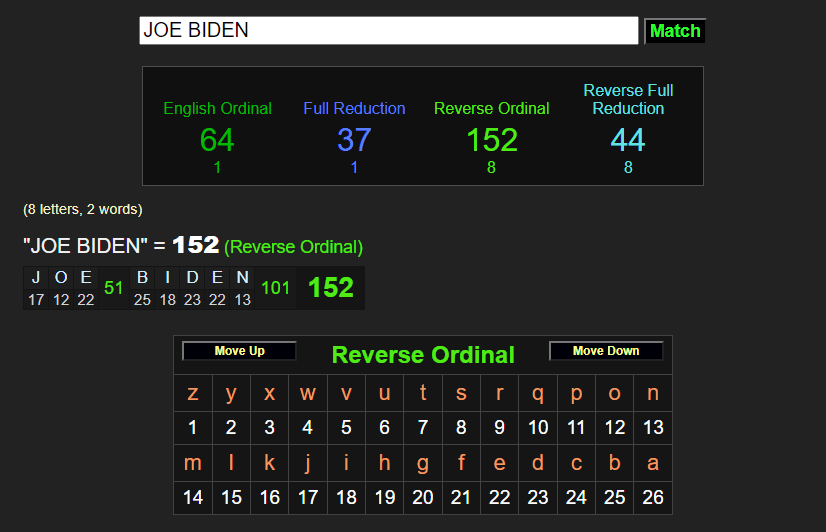Click the letter z cell in cipher chart

[193, 393]
